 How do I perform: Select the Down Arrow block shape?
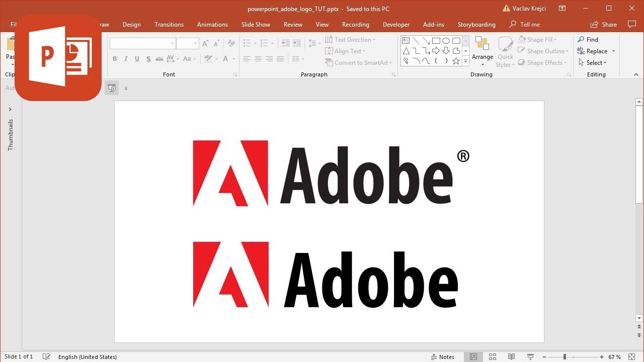point(446,51)
